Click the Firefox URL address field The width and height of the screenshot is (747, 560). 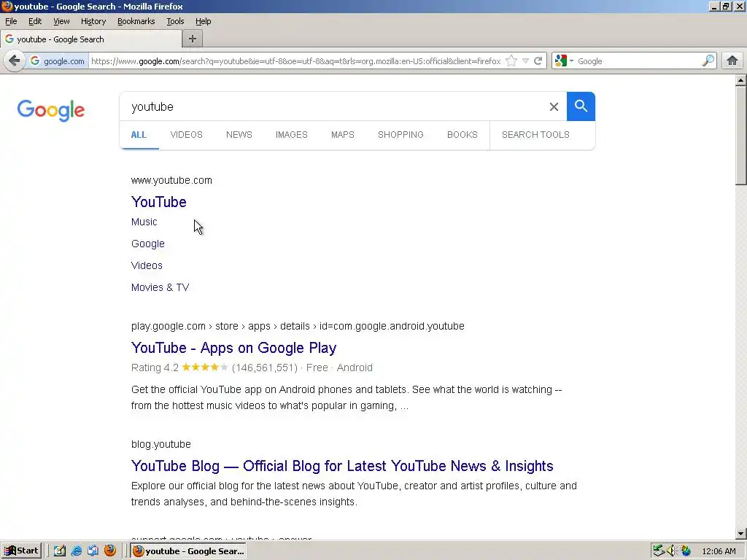[295, 61]
